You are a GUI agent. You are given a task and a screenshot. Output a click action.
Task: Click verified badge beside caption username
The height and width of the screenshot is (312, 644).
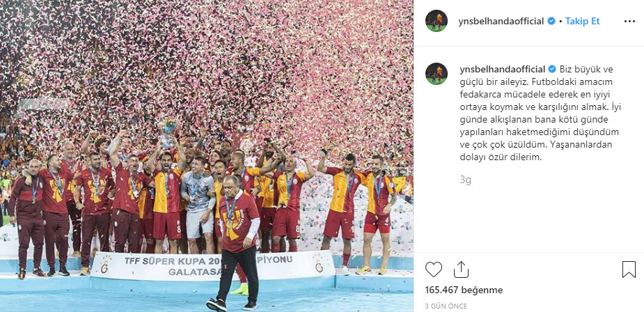[552, 69]
